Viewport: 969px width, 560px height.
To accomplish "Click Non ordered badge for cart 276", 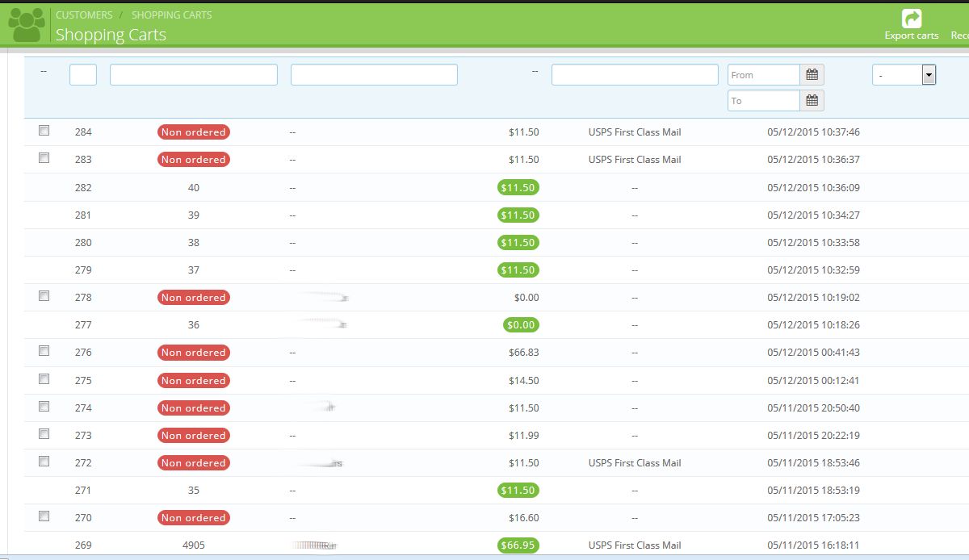I will (x=194, y=353).
